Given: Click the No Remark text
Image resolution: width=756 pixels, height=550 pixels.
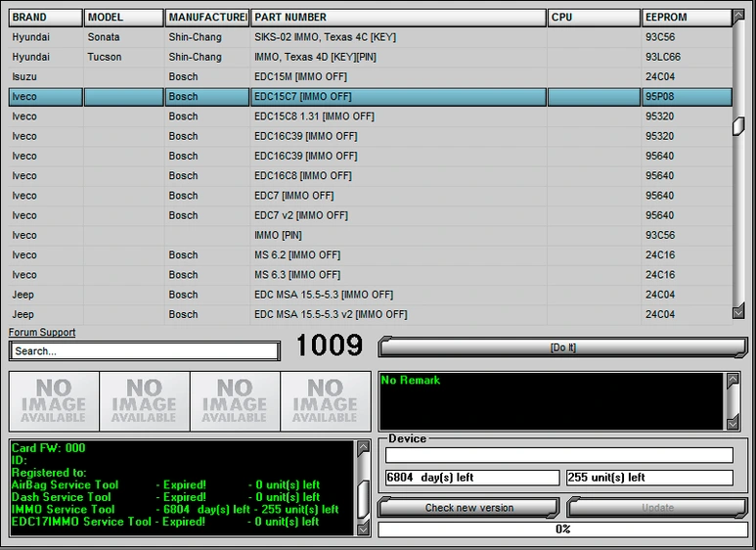Looking at the screenshot, I should click(411, 380).
